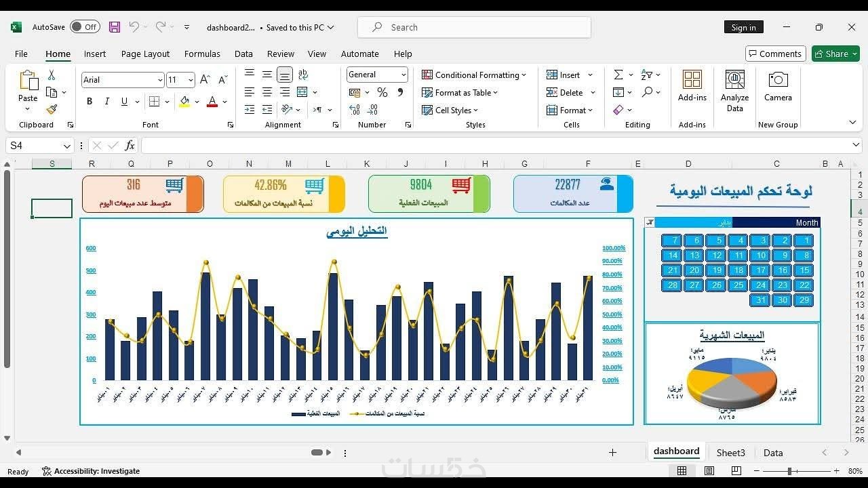
Task: Apply the red Font Color
Action: coord(212,102)
